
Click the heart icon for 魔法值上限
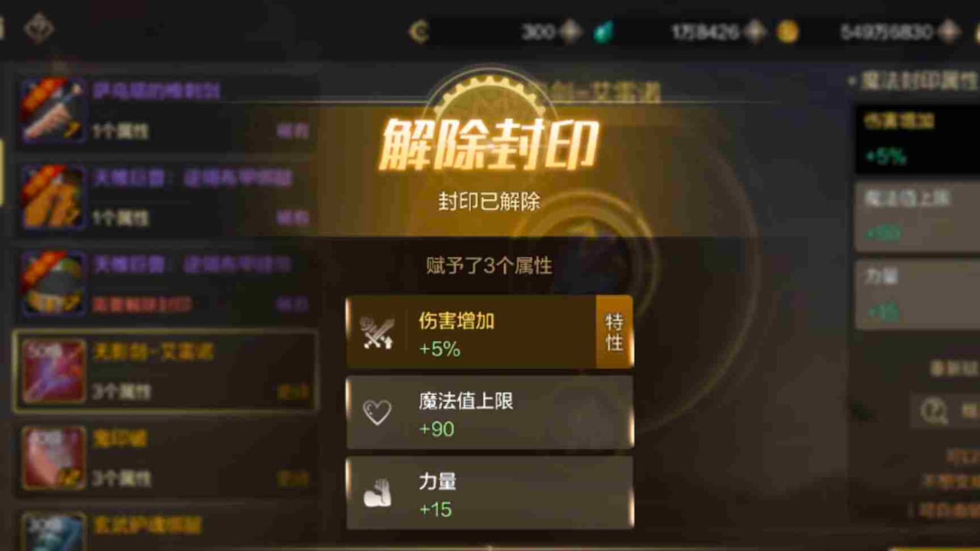pos(377,413)
